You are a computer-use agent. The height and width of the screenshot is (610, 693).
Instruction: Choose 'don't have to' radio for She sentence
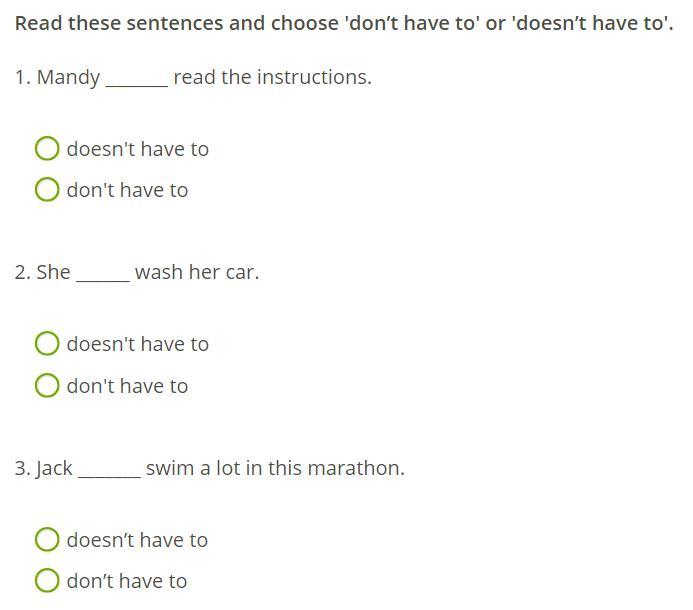(47, 385)
